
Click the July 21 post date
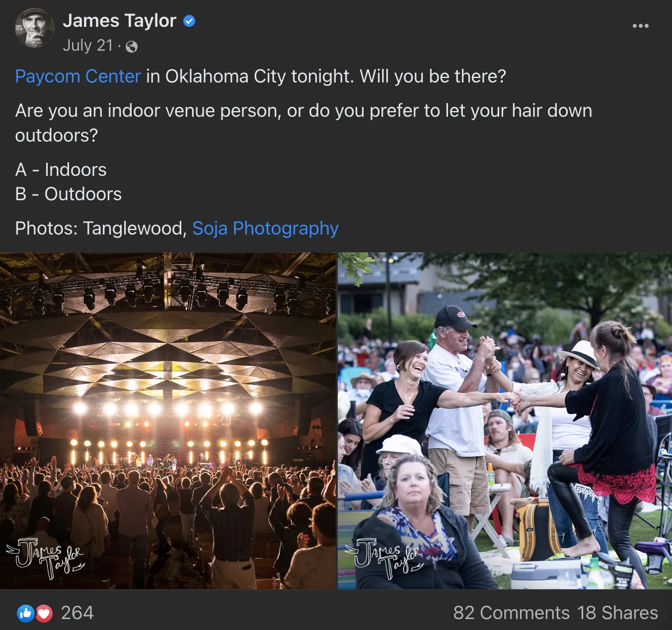(x=88, y=46)
